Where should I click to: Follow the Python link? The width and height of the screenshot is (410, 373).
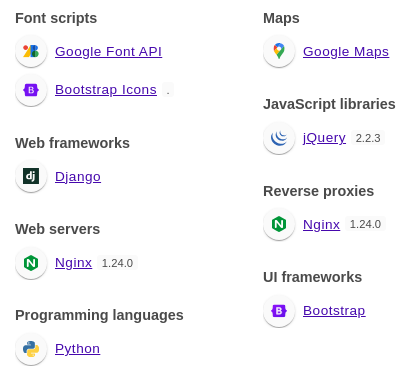(77, 349)
